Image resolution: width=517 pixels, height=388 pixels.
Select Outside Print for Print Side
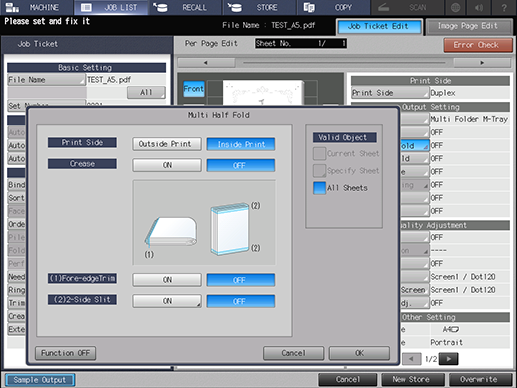pos(167,144)
